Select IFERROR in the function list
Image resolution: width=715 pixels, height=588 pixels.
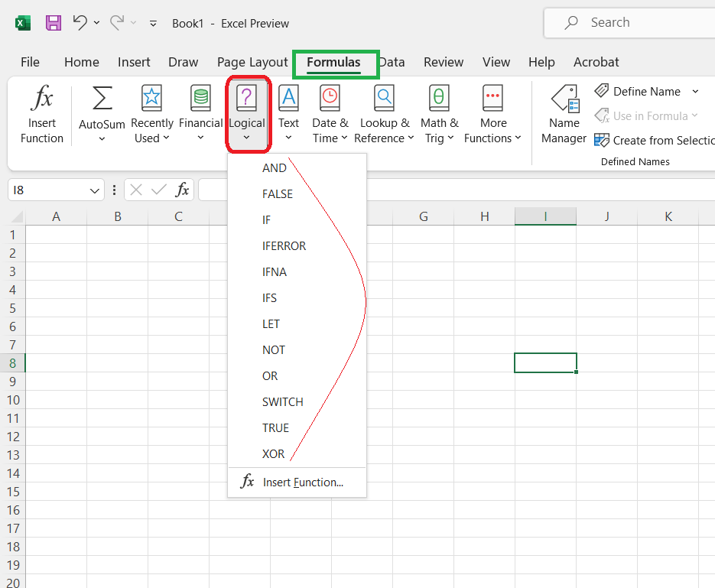click(297, 245)
